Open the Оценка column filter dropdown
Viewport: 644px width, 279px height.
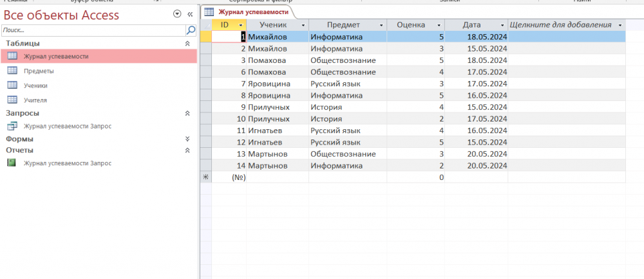click(439, 25)
